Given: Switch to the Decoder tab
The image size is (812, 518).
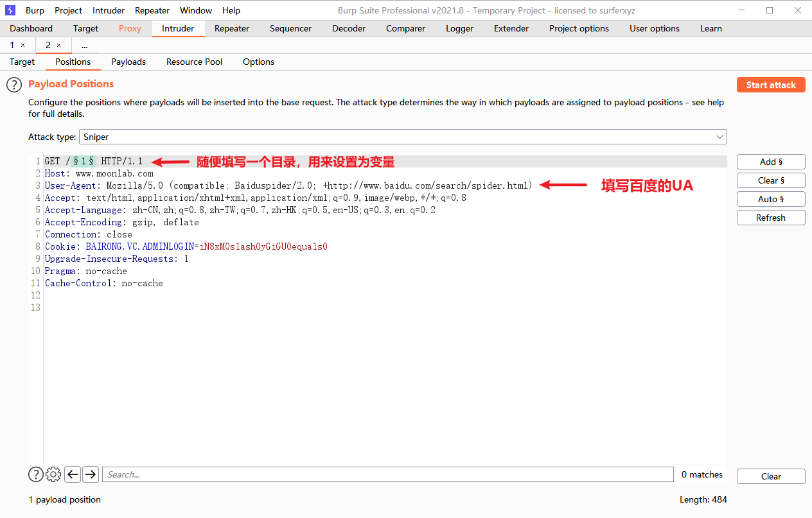Looking at the screenshot, I should click(349, 28).
